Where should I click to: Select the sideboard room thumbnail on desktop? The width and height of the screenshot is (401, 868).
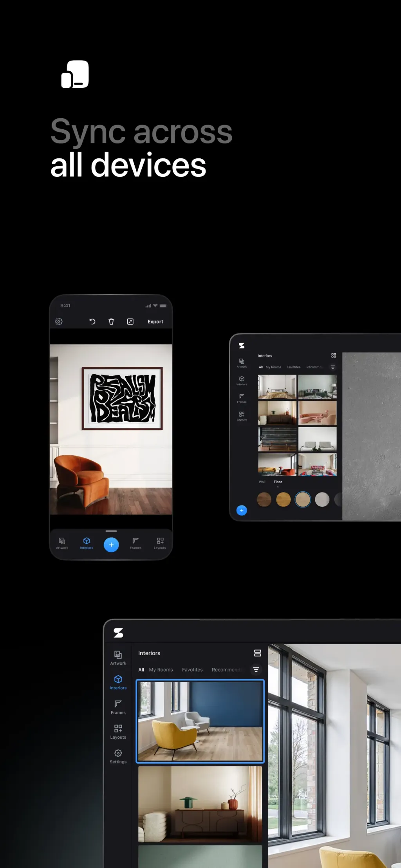[200, 805]
